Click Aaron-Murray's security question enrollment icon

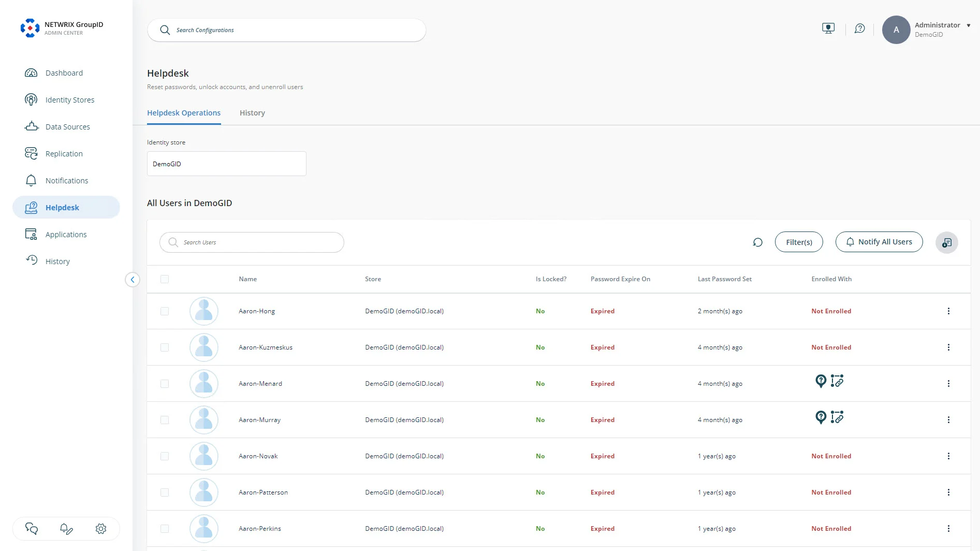(x=821, y=417)
